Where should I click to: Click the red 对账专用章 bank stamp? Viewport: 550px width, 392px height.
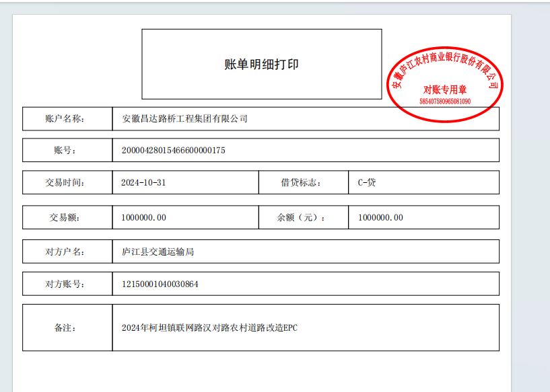[x=445, y=84]
